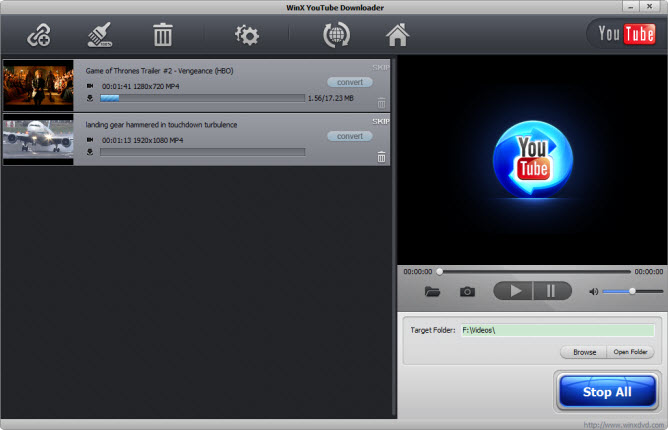The width and height of the screenshot is (668, 430).
Task: Click convert for landing gear video
Action: click(x=350, y=136)
